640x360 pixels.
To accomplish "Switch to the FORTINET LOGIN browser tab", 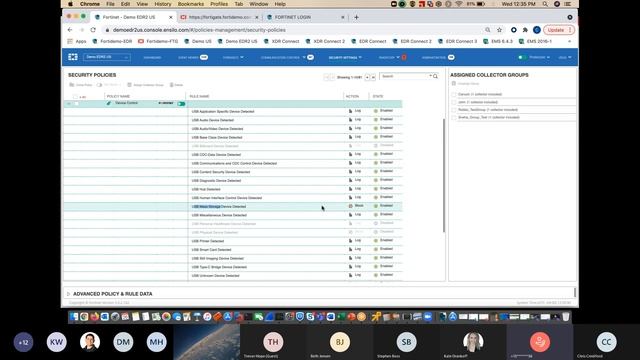I will click(x=305, y=17).
